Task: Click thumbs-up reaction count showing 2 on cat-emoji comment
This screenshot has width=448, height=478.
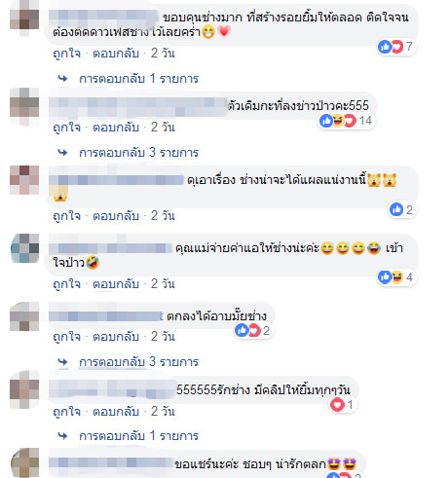Action: pos(402,209)
